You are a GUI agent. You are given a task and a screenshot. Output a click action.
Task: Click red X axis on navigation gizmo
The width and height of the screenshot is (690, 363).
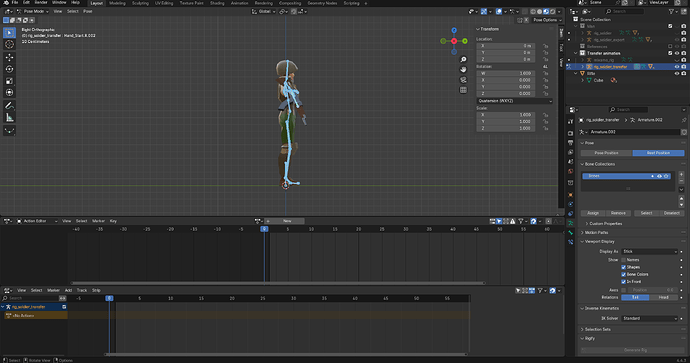click(454, 41)
